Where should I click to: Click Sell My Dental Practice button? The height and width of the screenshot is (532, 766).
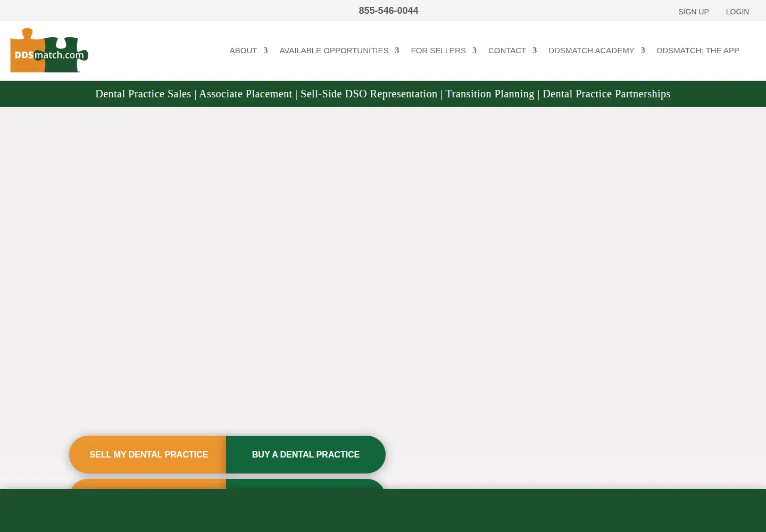tap(148, 454)
